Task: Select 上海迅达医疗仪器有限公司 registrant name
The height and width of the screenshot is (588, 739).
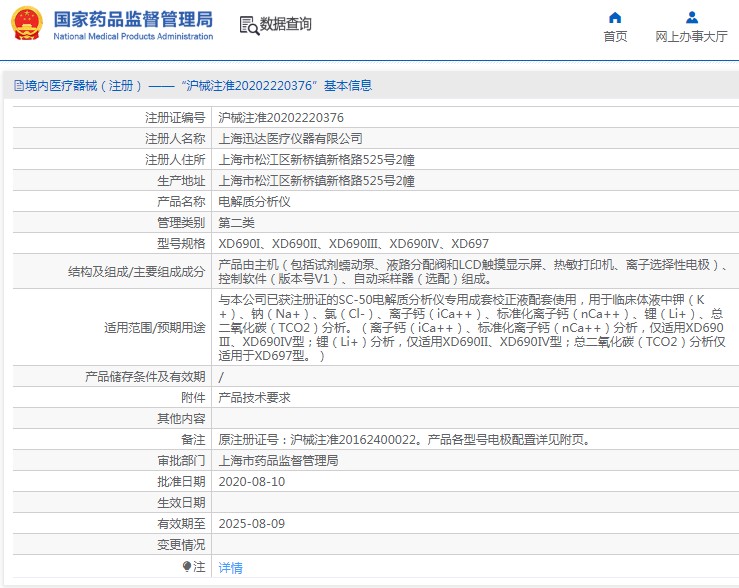Action: point(290,139)
